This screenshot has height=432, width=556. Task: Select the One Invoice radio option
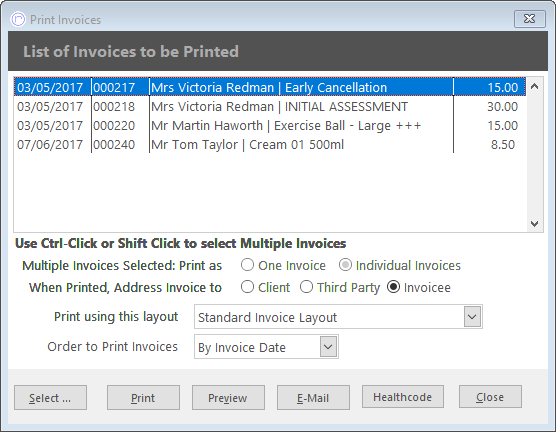247,265
